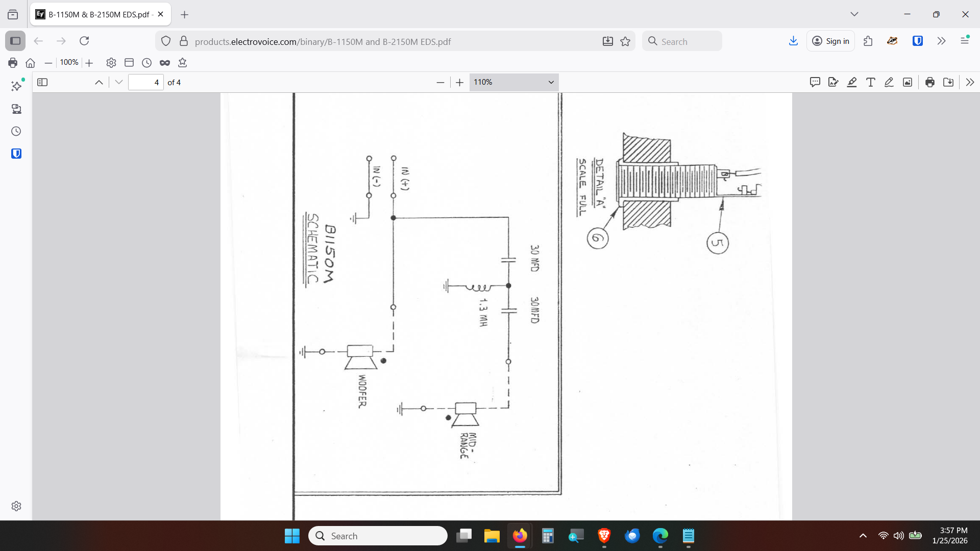Open File Explorer from the taskbar
The width and height of the screenshot is (980, 551).
(492, 536)
